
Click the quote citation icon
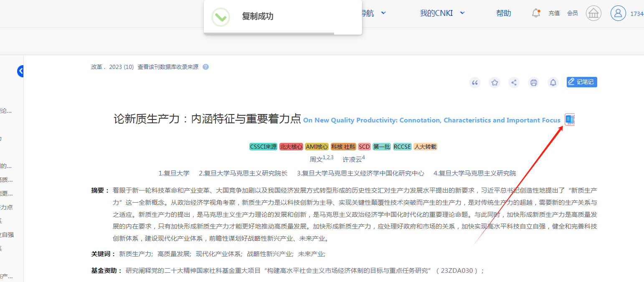[x=475, y=82]
